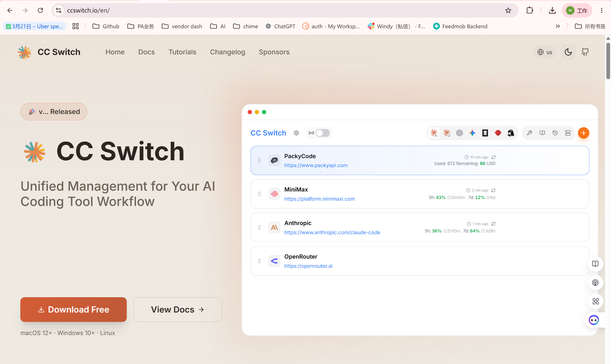Open the language selector showing US

(x=545, y=52)
